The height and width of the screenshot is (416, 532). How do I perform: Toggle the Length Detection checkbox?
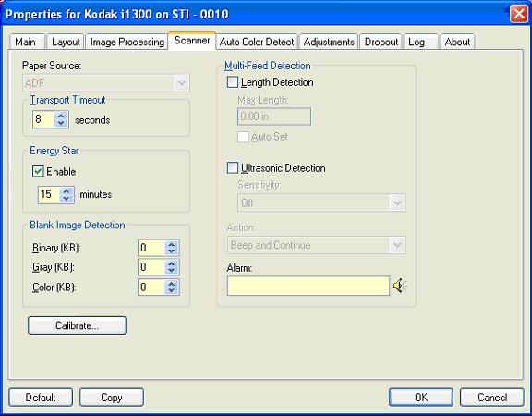coord(233,82)
